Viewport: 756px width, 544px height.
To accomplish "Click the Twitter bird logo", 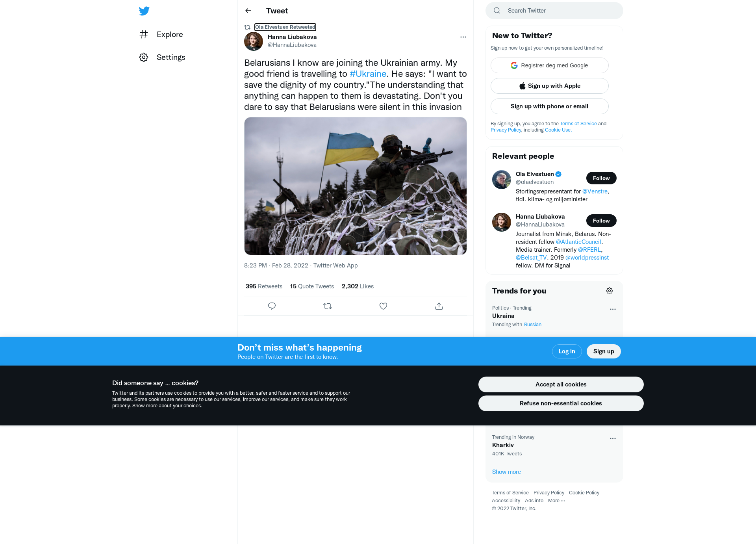I will [x=144, y=11].
